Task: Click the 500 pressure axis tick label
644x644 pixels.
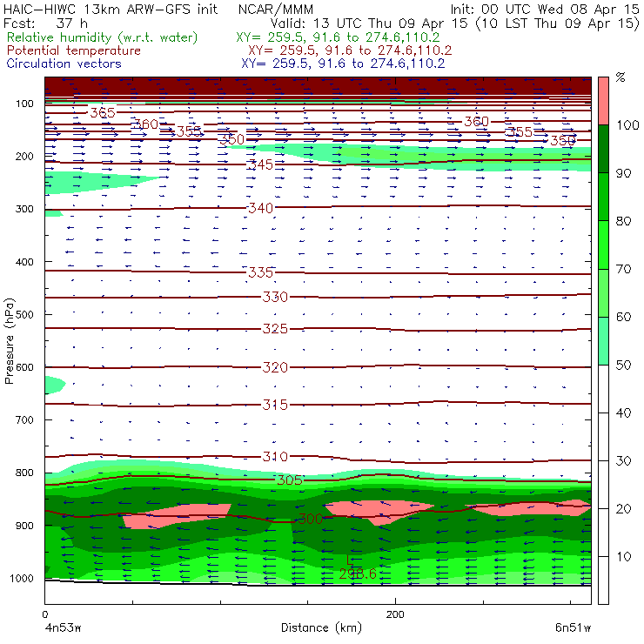Action: pyautogui.click(x=24, y=314)
